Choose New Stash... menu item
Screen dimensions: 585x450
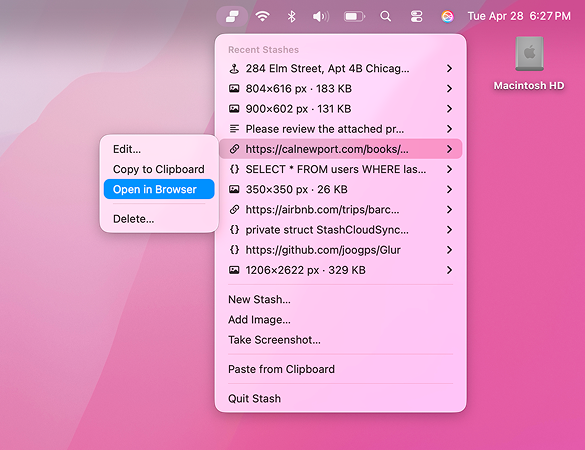click(341, 299)
